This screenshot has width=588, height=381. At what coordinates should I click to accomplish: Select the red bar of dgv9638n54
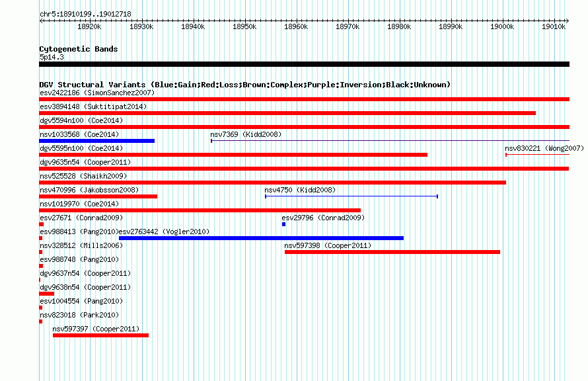(x=46, y=294)
